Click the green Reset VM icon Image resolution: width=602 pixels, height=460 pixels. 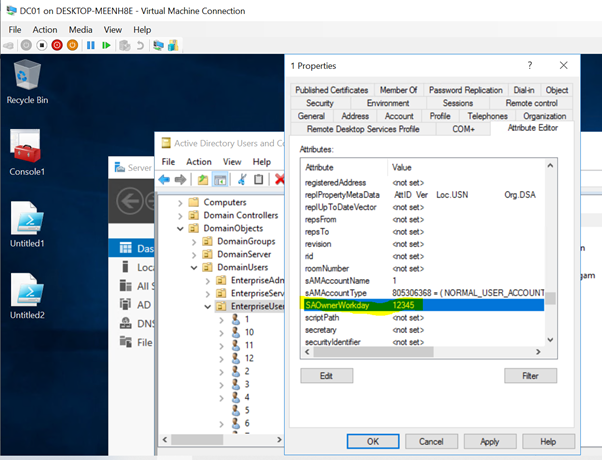[x=106, y=45]
